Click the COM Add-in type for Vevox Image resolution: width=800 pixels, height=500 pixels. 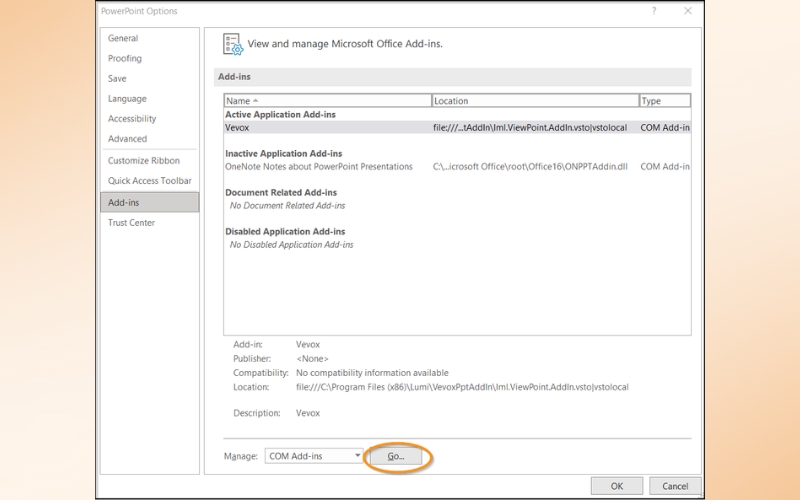point(665,128)
